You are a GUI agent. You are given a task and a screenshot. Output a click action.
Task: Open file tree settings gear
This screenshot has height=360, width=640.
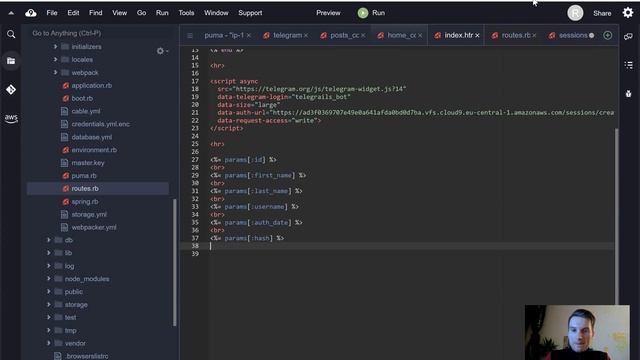(162, 51)
